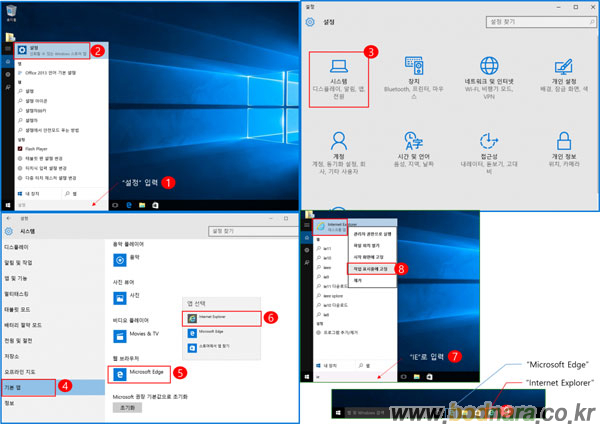600x424 pixels.
Task: Click the 설정 찾기 search box in the Settings home window
Action: pyautogui.click(x=541, y=22)
